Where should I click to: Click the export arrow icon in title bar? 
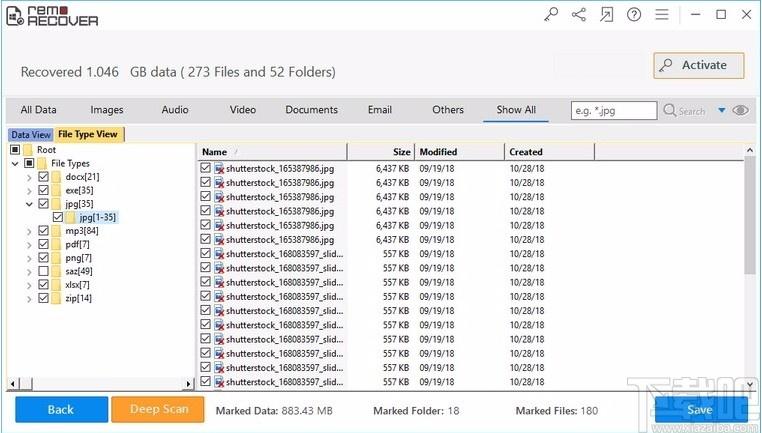point(606,15)
